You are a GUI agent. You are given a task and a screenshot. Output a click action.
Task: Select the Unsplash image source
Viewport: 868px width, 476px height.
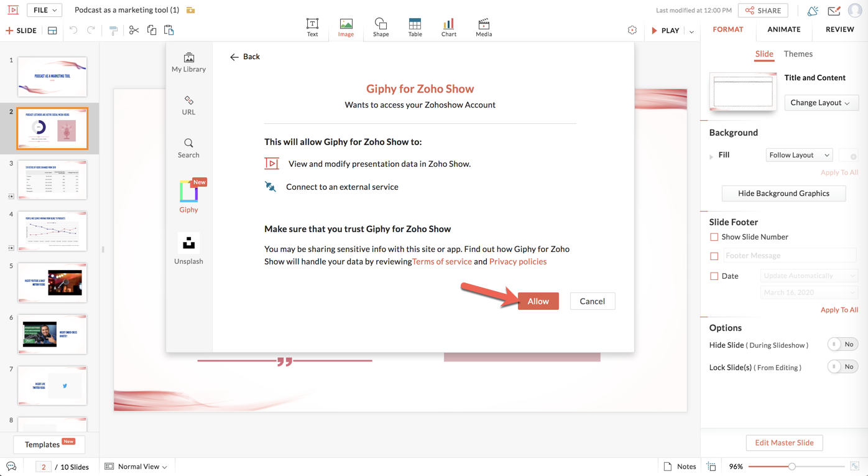click(x=188, y=250)
